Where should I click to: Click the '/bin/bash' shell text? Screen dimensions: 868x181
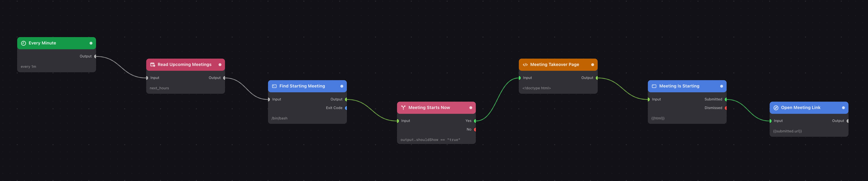(x=279, y=118)
